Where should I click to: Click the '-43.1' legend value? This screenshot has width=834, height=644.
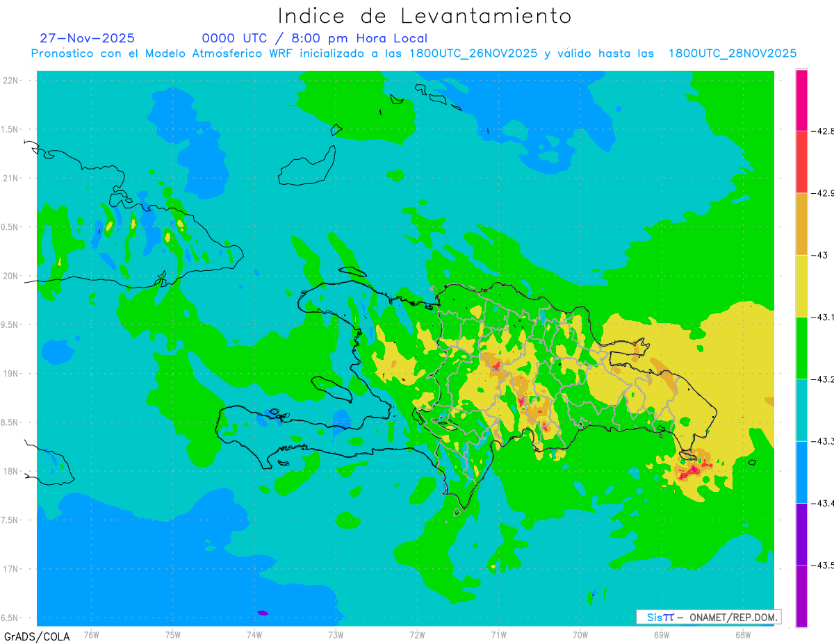tap(821, 317)
